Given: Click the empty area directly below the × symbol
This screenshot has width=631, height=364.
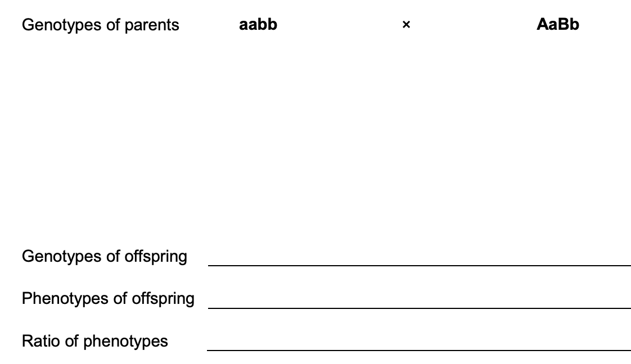Looking at the screenshot, I should coord(406,129).
